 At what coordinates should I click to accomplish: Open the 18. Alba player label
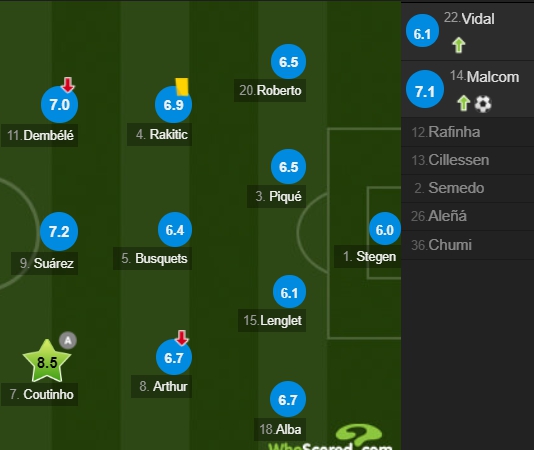tap(280, 429)
